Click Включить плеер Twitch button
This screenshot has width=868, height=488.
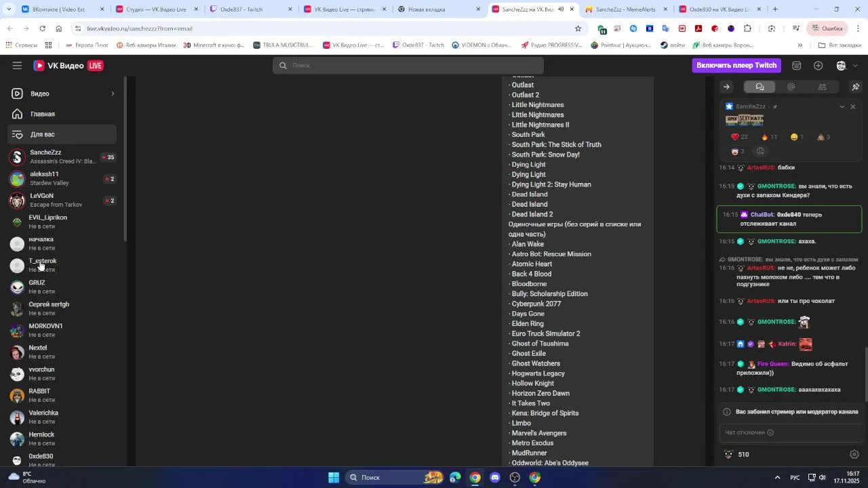(736, 66)
